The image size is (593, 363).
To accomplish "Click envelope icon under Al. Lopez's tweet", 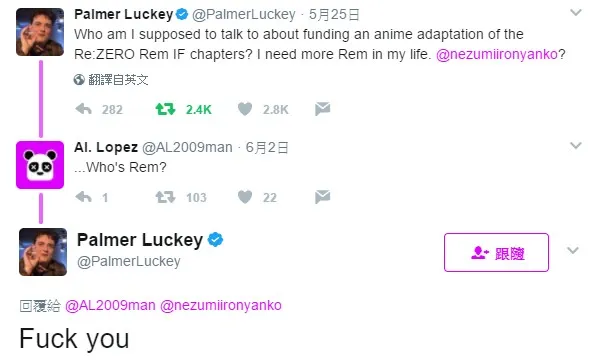I will tap(323, 197).
